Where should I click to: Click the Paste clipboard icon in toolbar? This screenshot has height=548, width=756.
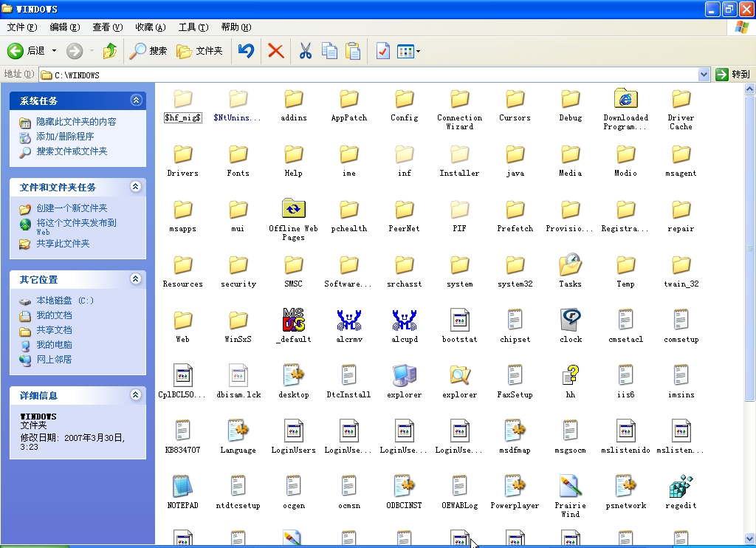353,51
